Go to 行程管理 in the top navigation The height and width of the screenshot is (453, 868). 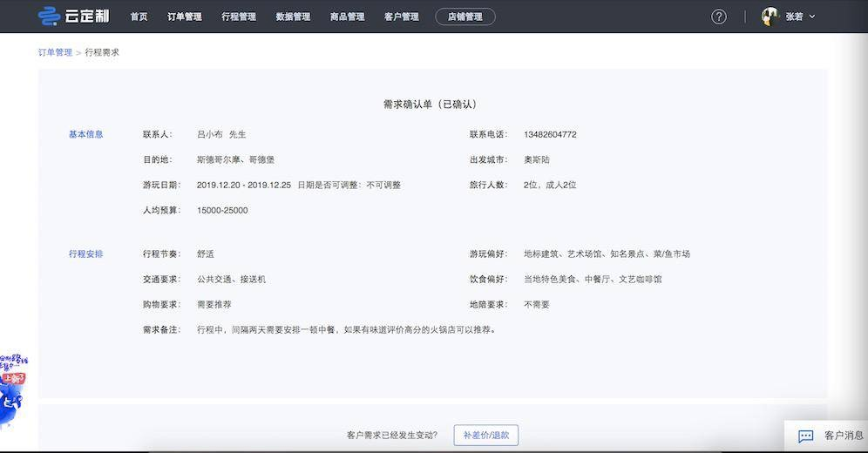[239, 17]
